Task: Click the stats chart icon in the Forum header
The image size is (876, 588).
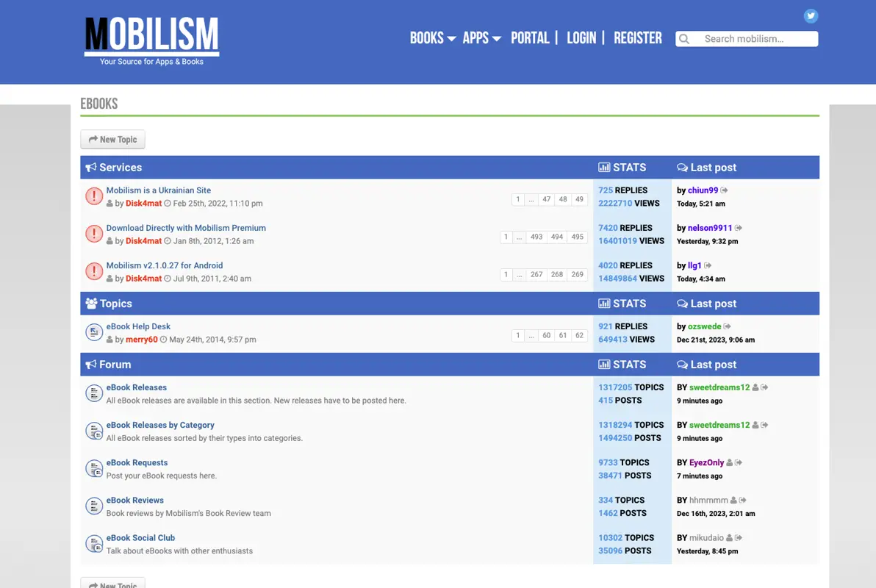Action: click(x=604, y=364)
